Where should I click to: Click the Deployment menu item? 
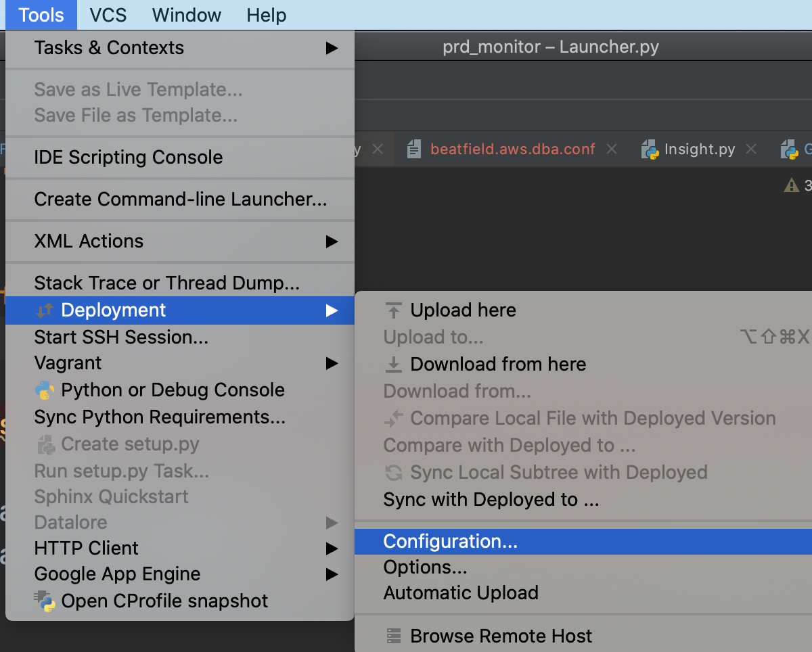point(180,310)
